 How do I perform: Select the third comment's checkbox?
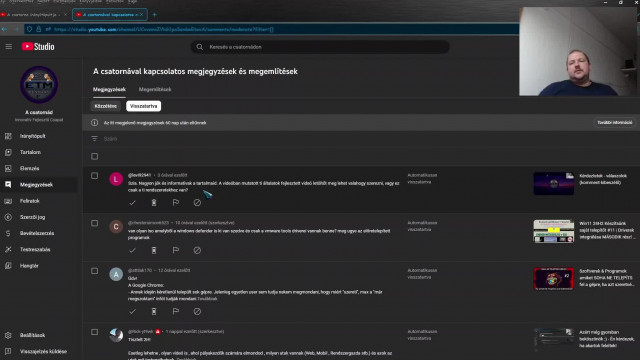94,271
